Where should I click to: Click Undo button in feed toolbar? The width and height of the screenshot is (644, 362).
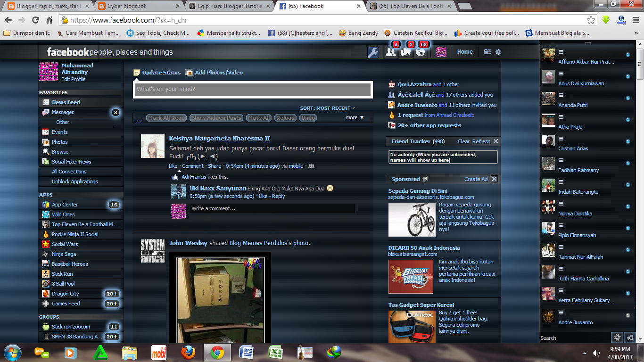click(308, 118)
